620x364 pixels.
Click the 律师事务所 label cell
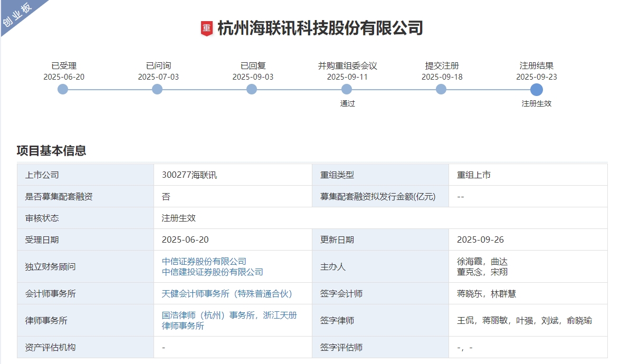(85, 320)
